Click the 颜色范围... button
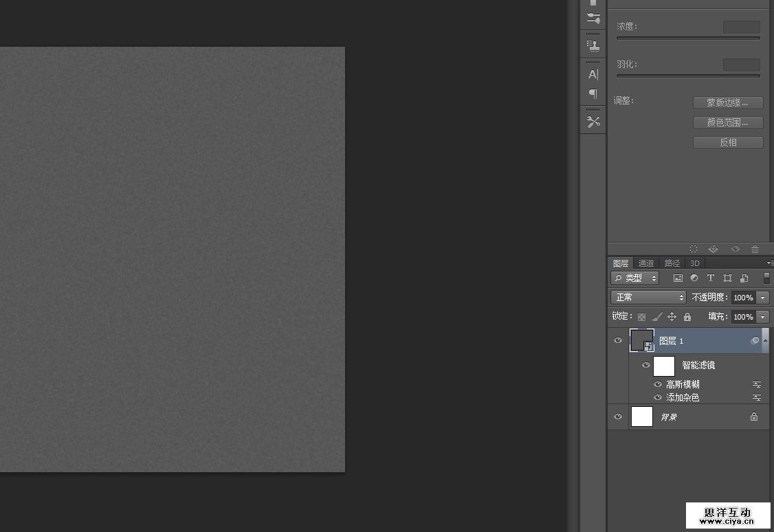Image resolution: width=774 pixels, height=532 pixels. coord(728,122)
